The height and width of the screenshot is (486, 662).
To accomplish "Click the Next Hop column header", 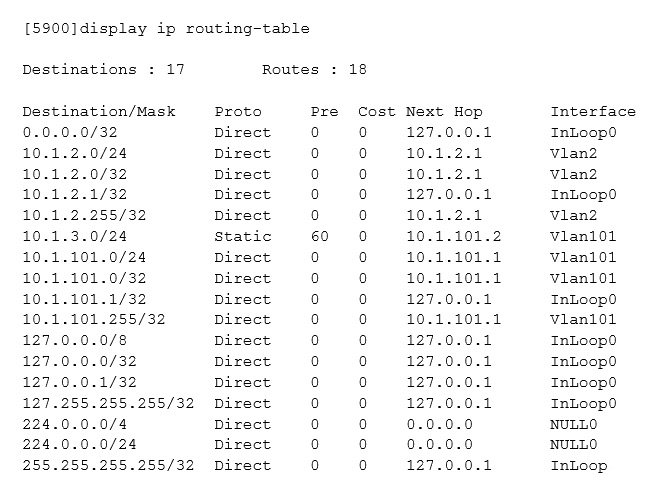I will click(444, 111).
